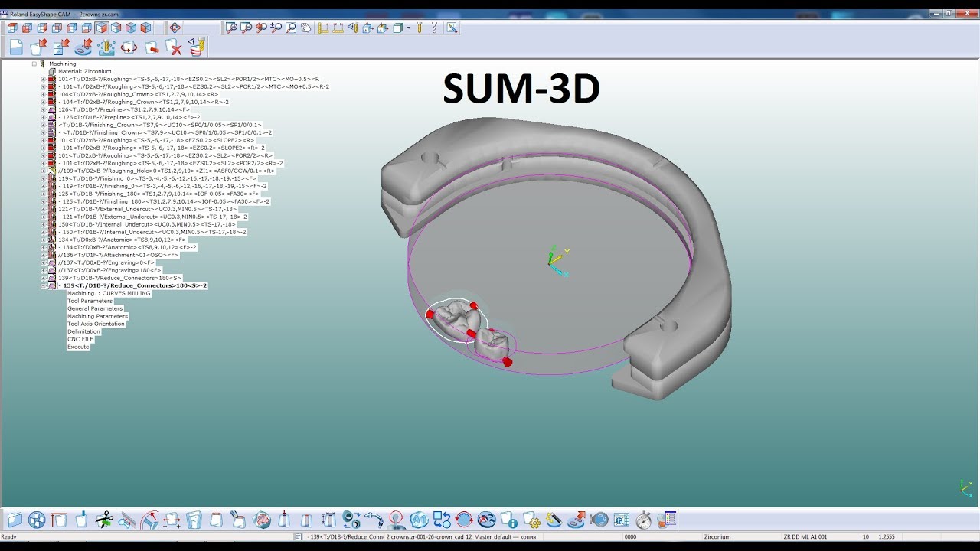The image size is (980, 551).
Task: Open Delimitation entry
Action: click(x=83, y=331)
